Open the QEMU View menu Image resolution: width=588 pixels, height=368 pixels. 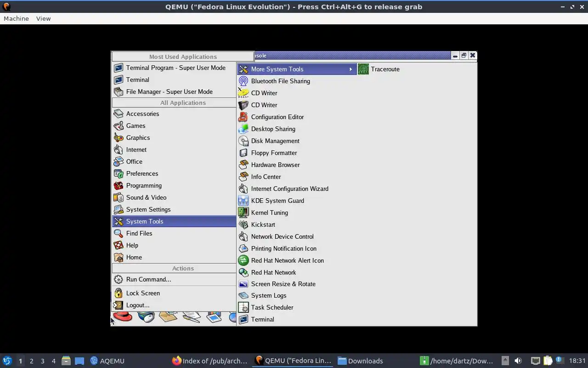tap(43, 18)
